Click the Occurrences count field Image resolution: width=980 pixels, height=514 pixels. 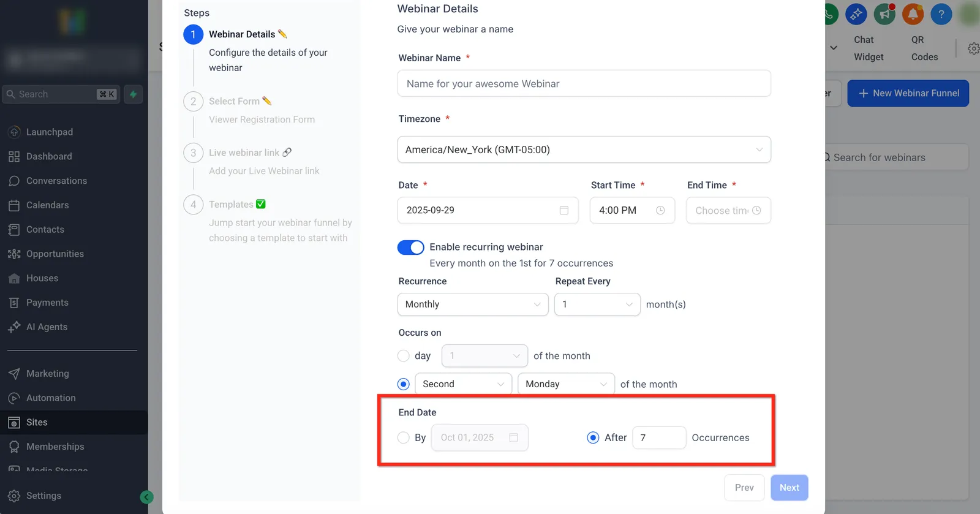click(659, 437)
